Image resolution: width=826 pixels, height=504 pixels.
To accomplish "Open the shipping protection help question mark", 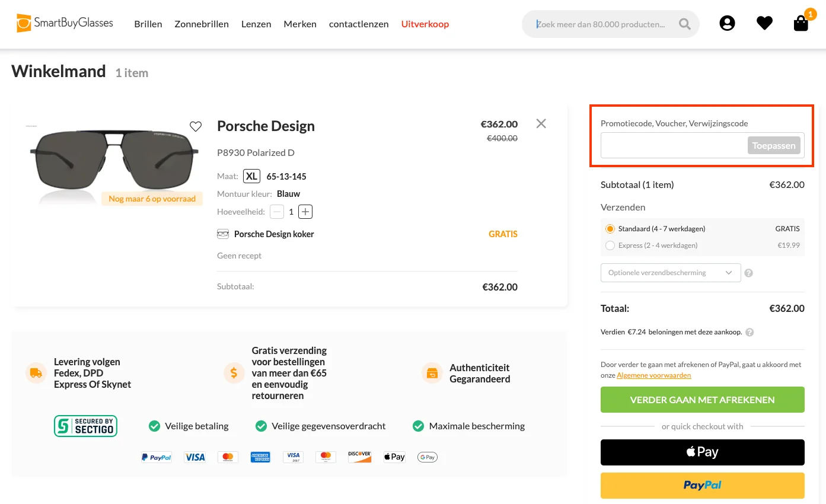I will [x=748, y=273].
